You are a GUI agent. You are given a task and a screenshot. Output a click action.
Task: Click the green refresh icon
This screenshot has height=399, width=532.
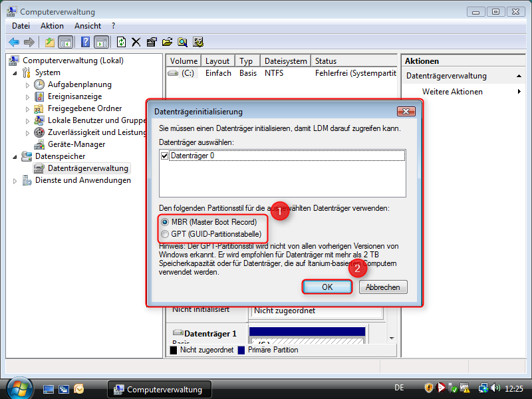click(x=121, y=43)
